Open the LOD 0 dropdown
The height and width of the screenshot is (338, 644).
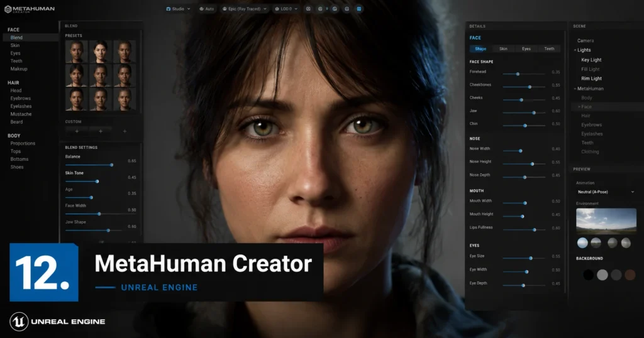coord(286,9)
